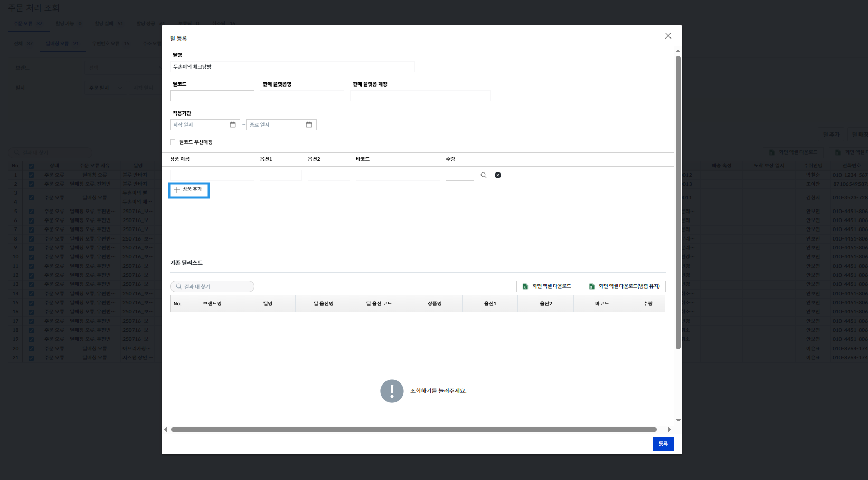Toggle checkbox for row 2 in background table

pyautogui.click(x=31, y=184)
